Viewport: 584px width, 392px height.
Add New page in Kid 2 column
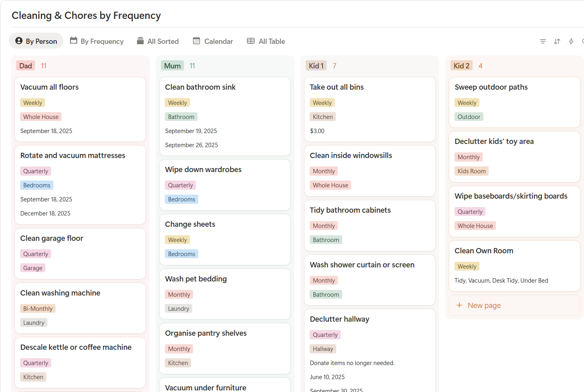click(x=484, y=306)
